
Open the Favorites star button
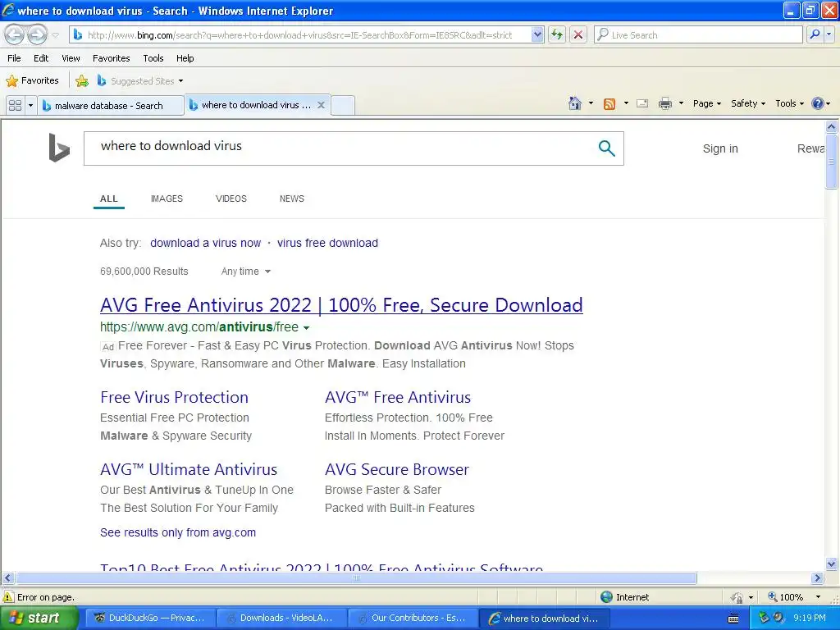32,81
